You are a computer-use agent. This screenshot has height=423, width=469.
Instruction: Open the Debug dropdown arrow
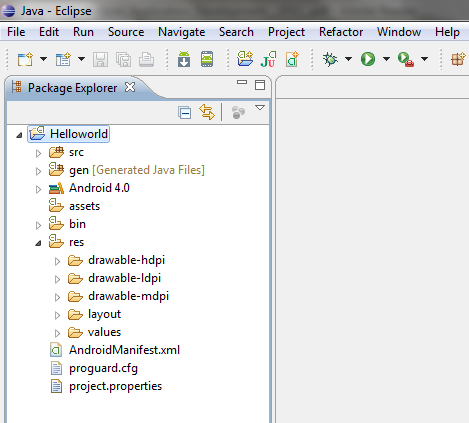coord(348,59)
